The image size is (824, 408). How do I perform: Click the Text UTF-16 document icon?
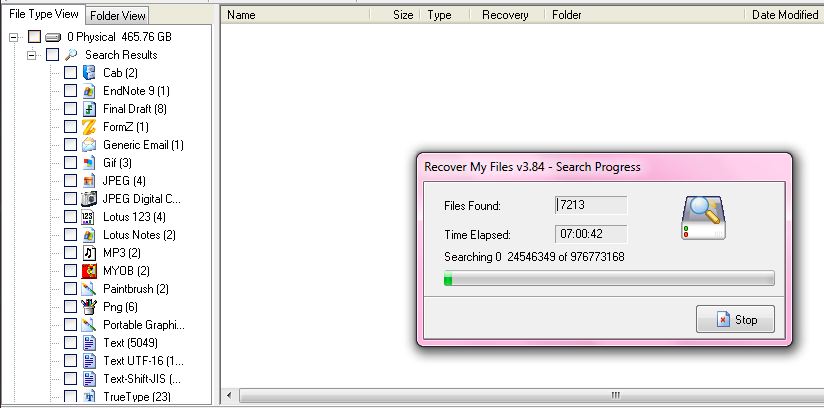tap(89, 361)
